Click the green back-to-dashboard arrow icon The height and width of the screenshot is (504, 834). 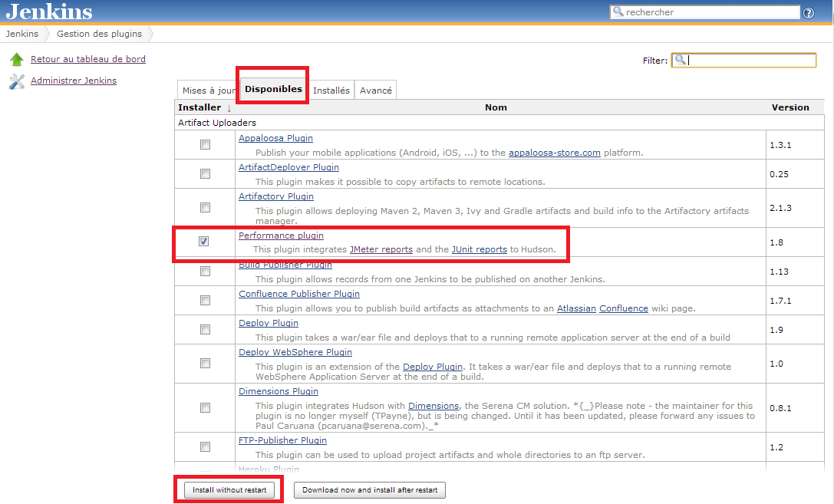coord(16,58)
